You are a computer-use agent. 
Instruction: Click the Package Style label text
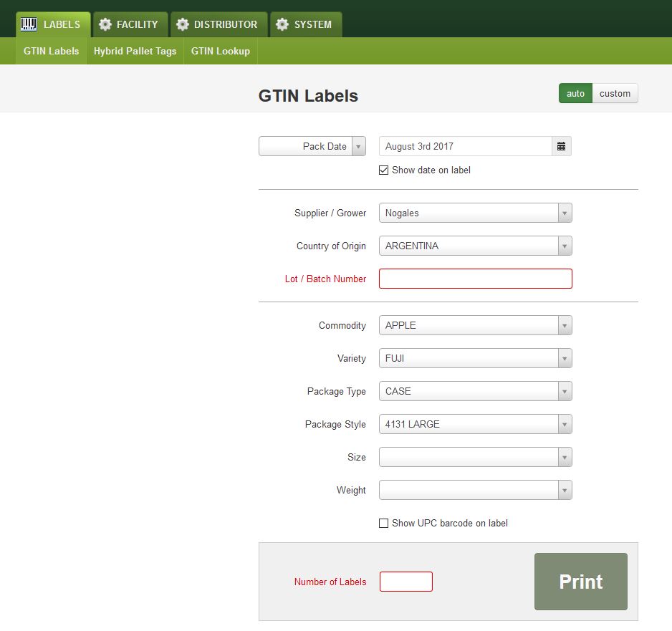(x=335, y=425)
